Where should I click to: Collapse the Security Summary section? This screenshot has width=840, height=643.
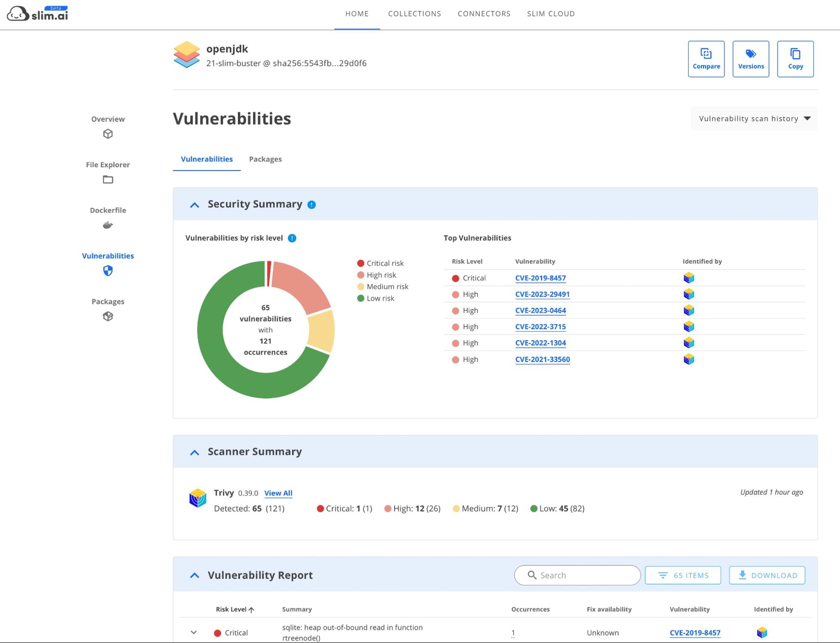tap(195, 205)
